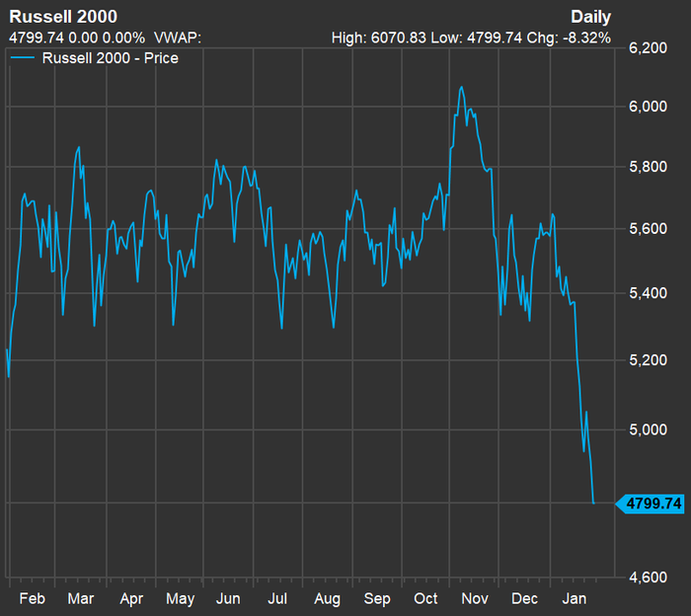Image resolution: width=691 pixels, height=616 pixels.
Task: Click the Sep x-axis label
Action: click(x=377, y=599)
